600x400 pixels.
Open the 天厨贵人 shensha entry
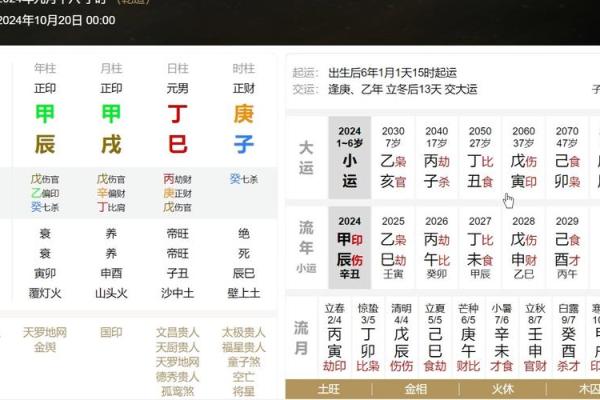(177, 347)
